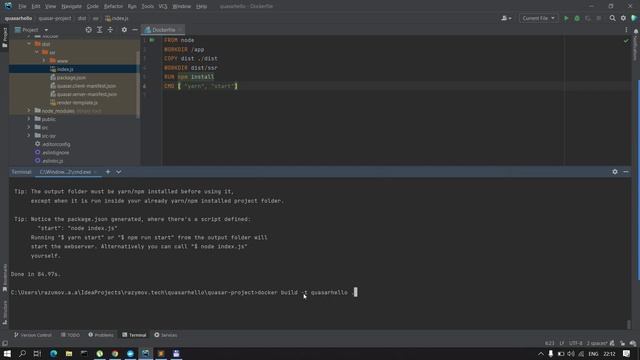Open the user account dropdown

coord(506,18)
